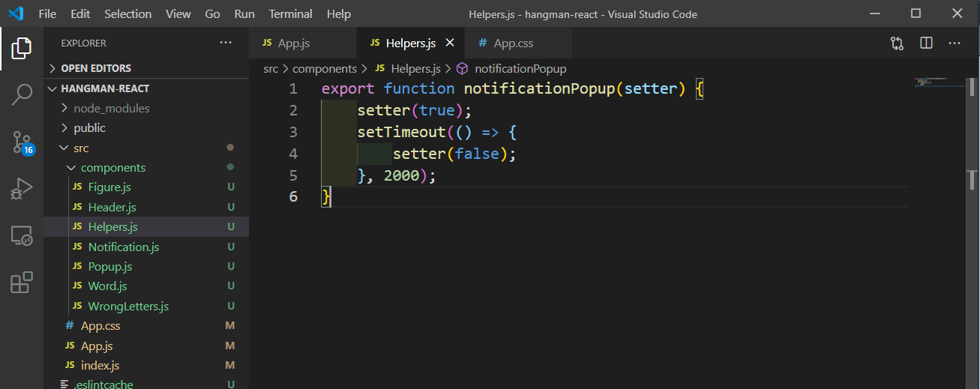Screen dimensions: 980x389
Task: Open editor More Actions ellipsis menu
Action: pos(955,43)
